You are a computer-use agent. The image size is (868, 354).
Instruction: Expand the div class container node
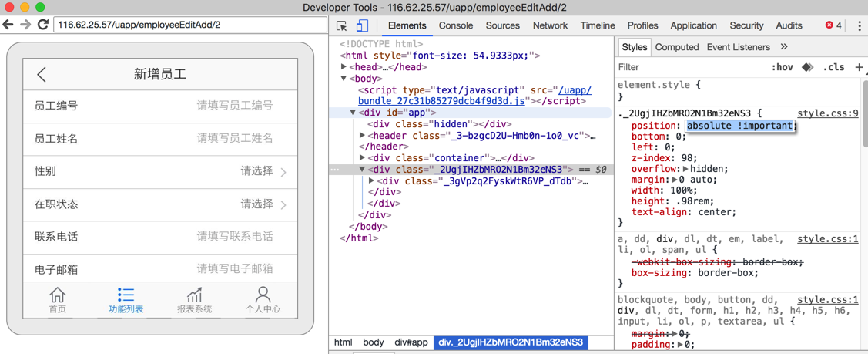click(362, 158)
